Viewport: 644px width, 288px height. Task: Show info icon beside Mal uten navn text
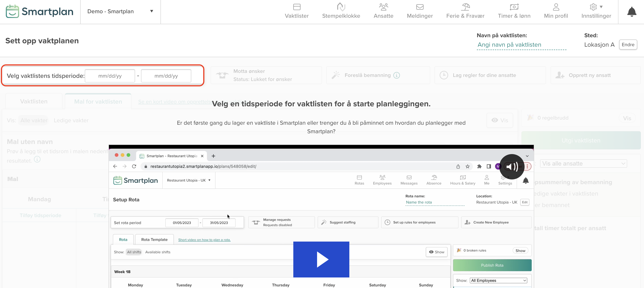coord(37,159)
